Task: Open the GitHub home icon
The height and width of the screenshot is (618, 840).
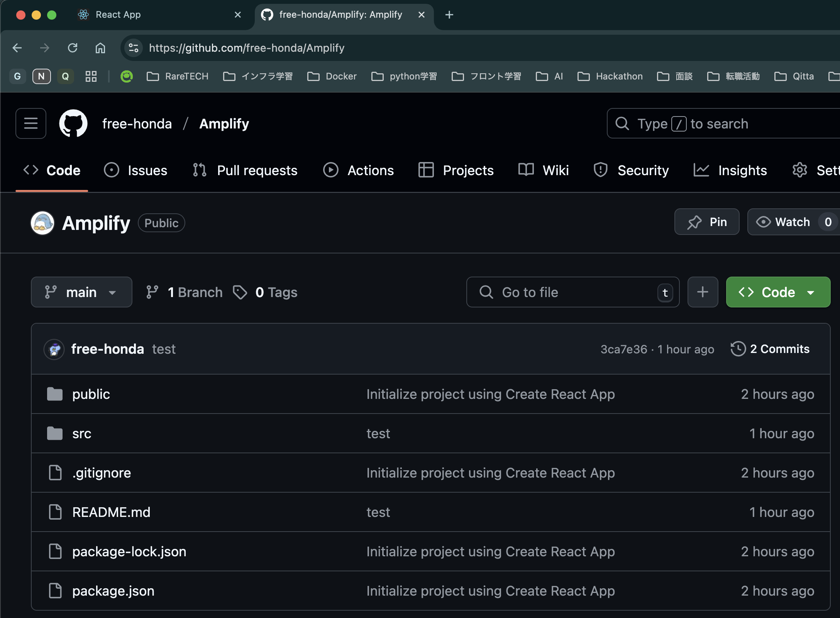Action: (73, 123)
